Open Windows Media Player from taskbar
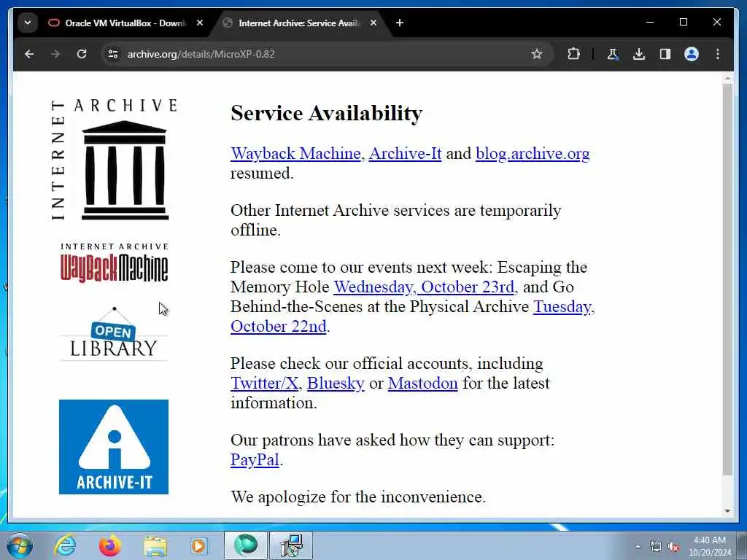This screenshot has width=747, height=560. [198, 545]
